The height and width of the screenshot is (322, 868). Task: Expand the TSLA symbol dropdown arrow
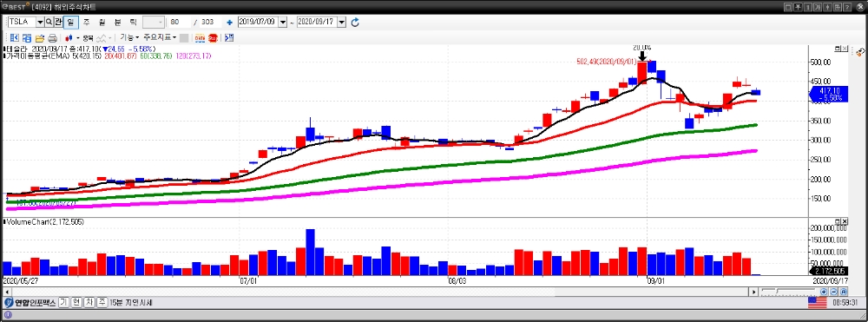pos(40,22)
